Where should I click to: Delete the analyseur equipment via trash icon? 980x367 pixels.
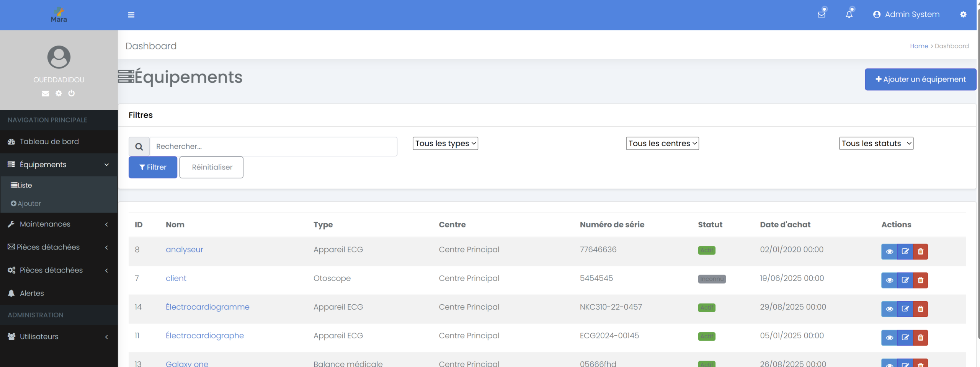pyautogui.click(x=921, y=251)
